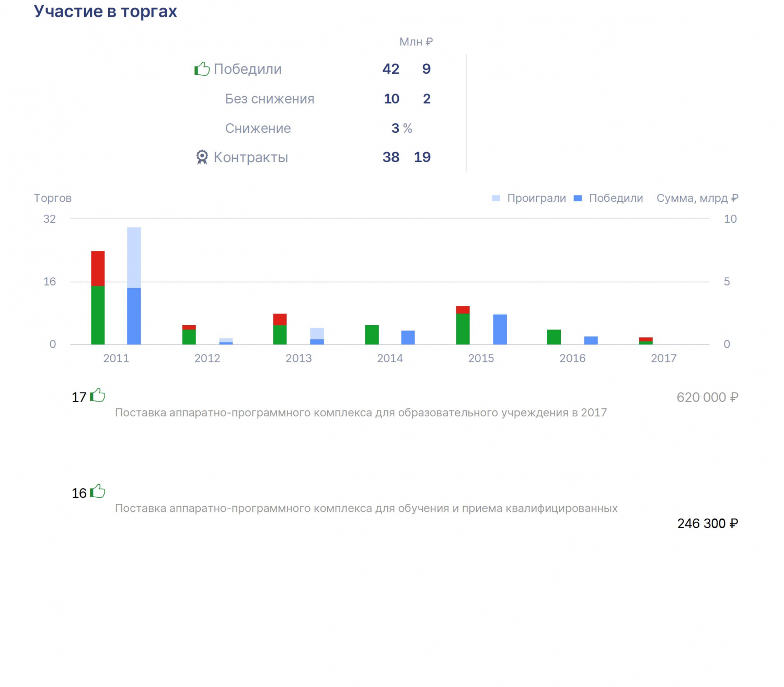The width and height of the screenshot is (784, 687).
Task: Click the Контракты label in the summary
Action: [251, 157]
